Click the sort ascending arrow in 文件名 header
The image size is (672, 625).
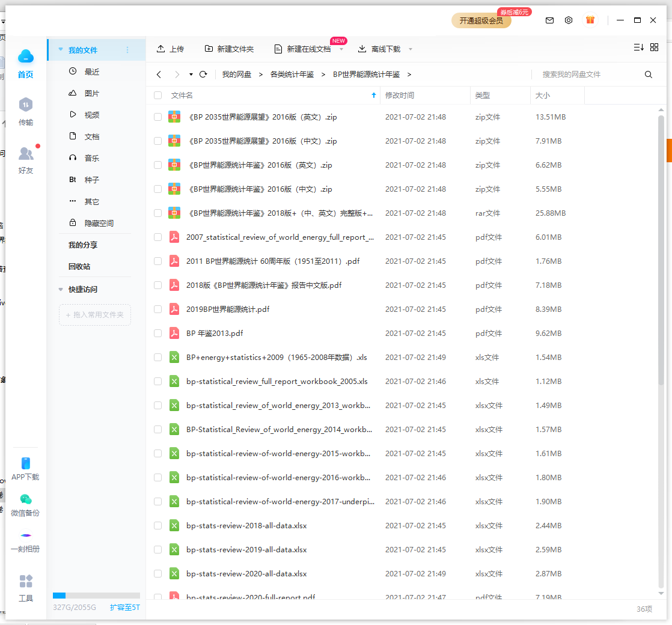(374, 95)
